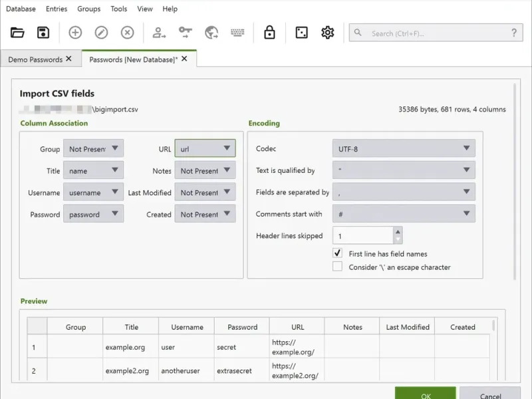Open the Password Generator dice icon
This screenshot has height=399, width=532.
[301, 33]
